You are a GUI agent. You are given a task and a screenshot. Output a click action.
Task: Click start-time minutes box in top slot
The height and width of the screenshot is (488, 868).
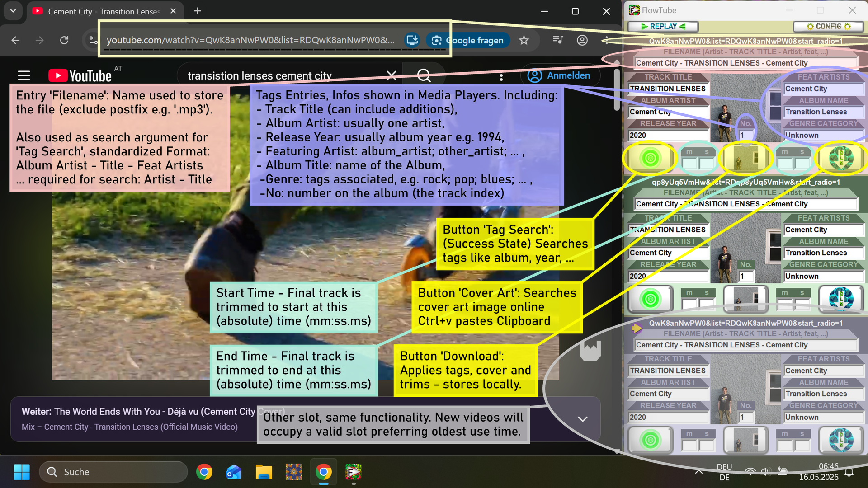[689, 163]
